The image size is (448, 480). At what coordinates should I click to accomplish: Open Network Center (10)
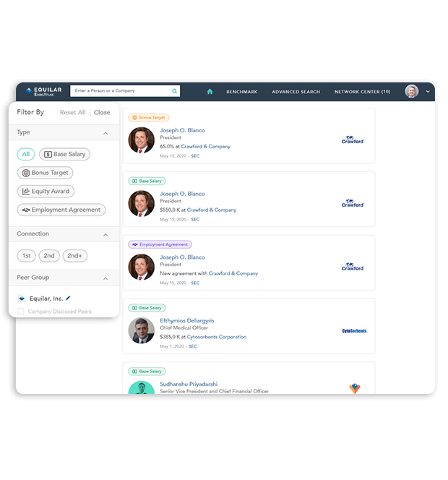[x=362, y=92]
